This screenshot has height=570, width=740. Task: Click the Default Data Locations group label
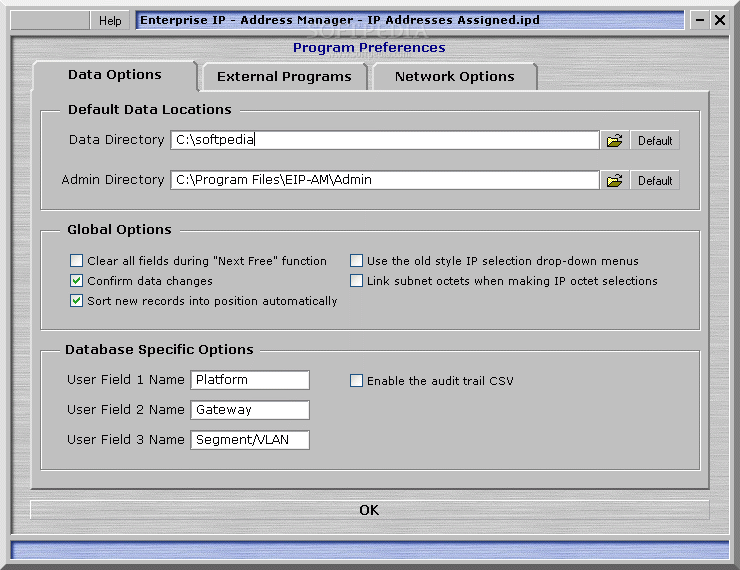[x=150, y=109]
